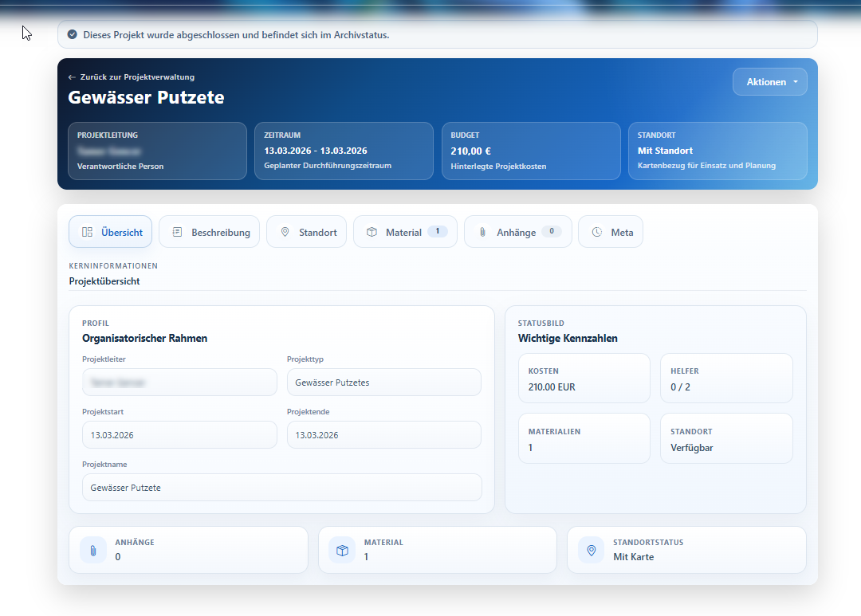Open the Aktionen dropdown menu
Viewport: 861px width, 616px height.
tap(769, 82)
